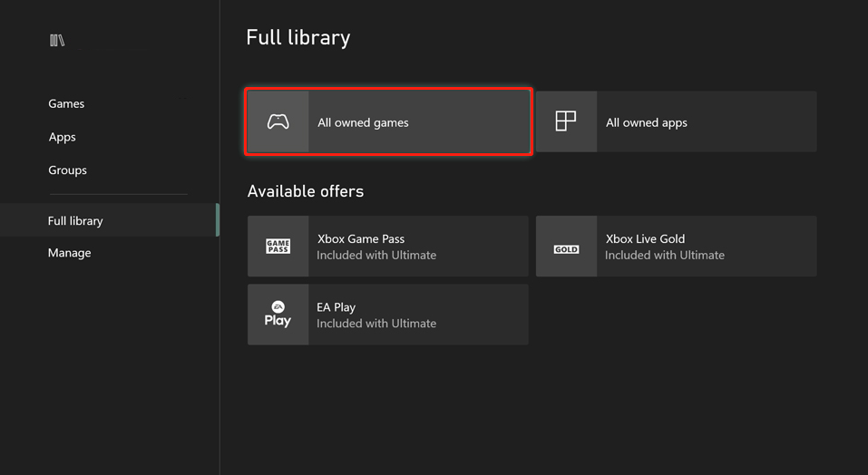Screen dimensions: 868x475
Task: Click Included with Ultimate under EA Play
Action: tap(376, 324)
